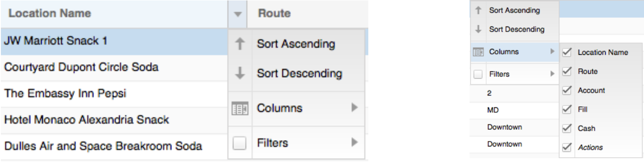Toggle the Filters checkbox in the right menu

[478, 75]
